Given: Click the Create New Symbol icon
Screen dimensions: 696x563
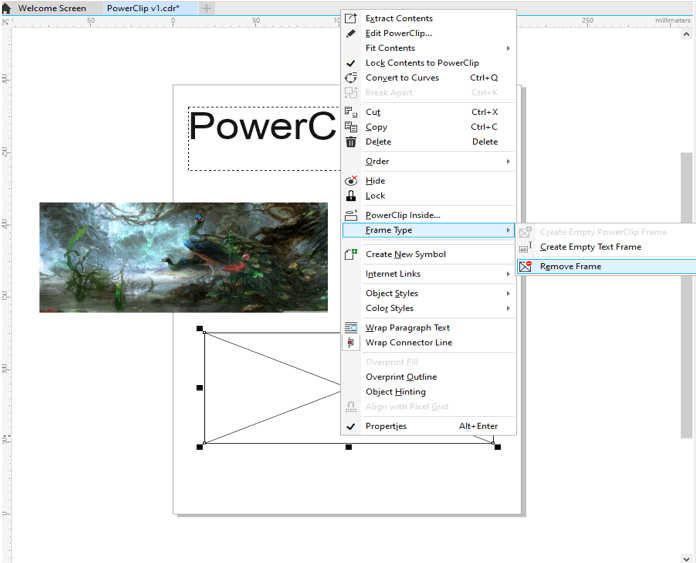Looking at the screenshot, I should [x=351, y=254].
